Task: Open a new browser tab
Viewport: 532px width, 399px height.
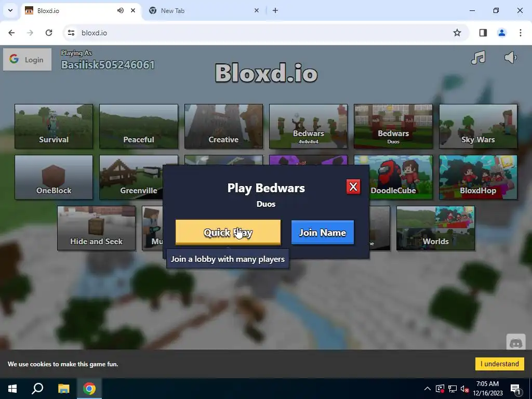Action: coord(275,10)
